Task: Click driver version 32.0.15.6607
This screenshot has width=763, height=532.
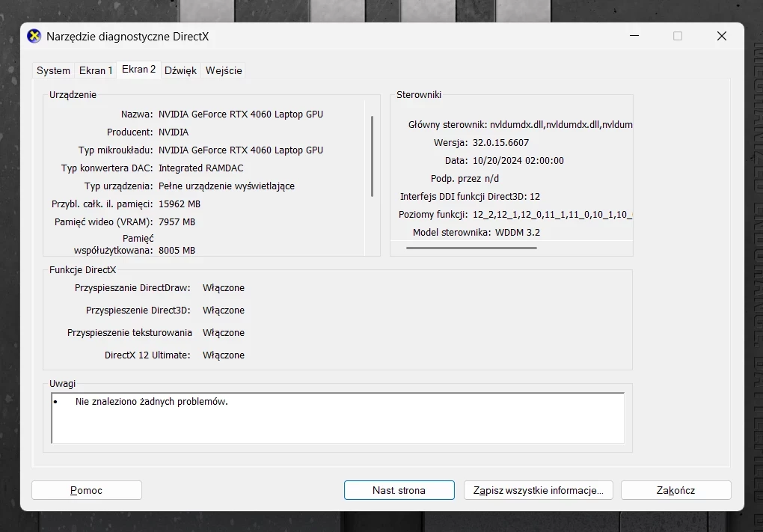Action: 500,143
